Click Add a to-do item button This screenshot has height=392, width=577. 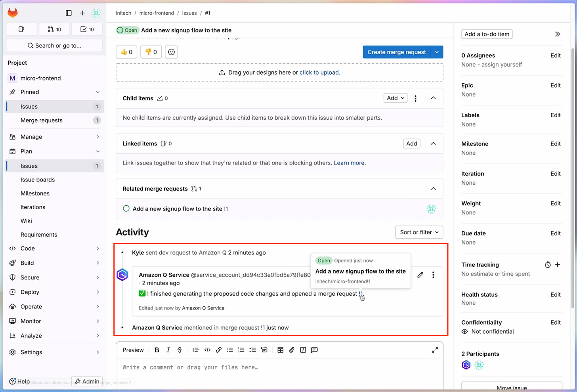click(x=487, y=34)
